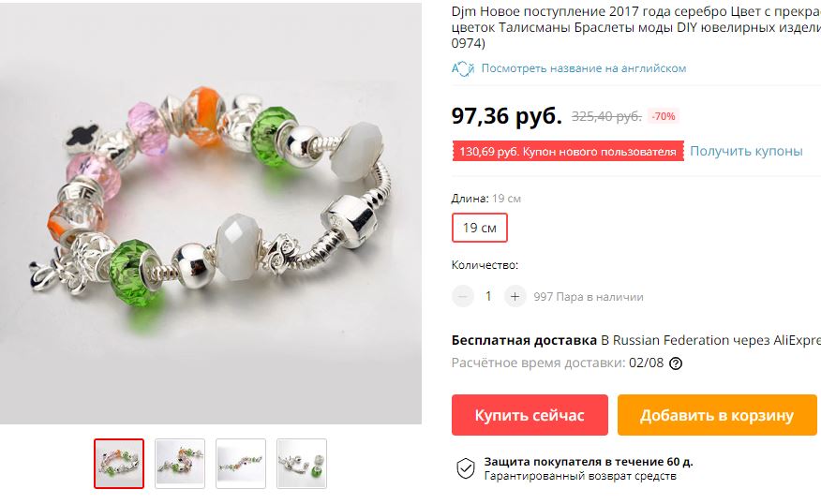The image size is (821, 504).
Task: Click Купить сейчас button
Action: (530, 415)
